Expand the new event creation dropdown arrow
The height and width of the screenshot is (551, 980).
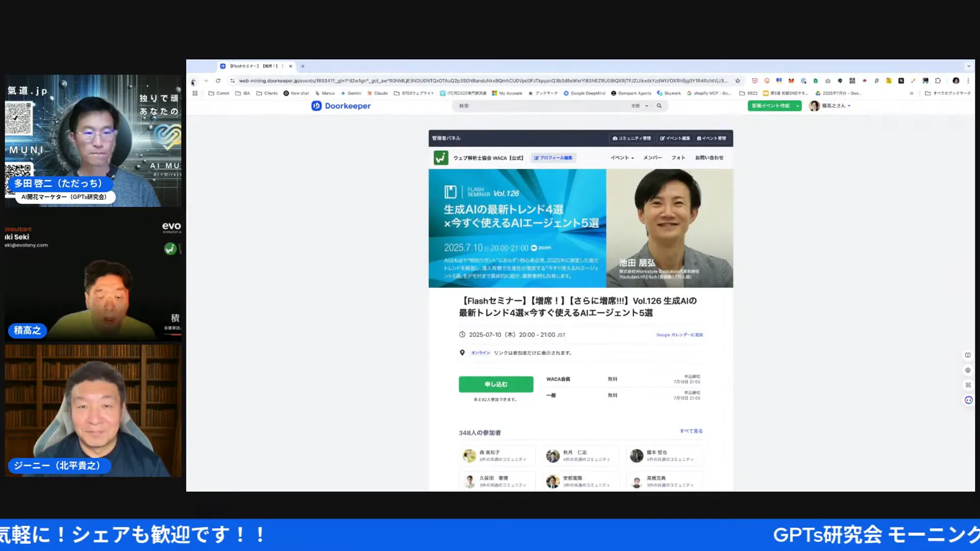(x=797, y=106)
